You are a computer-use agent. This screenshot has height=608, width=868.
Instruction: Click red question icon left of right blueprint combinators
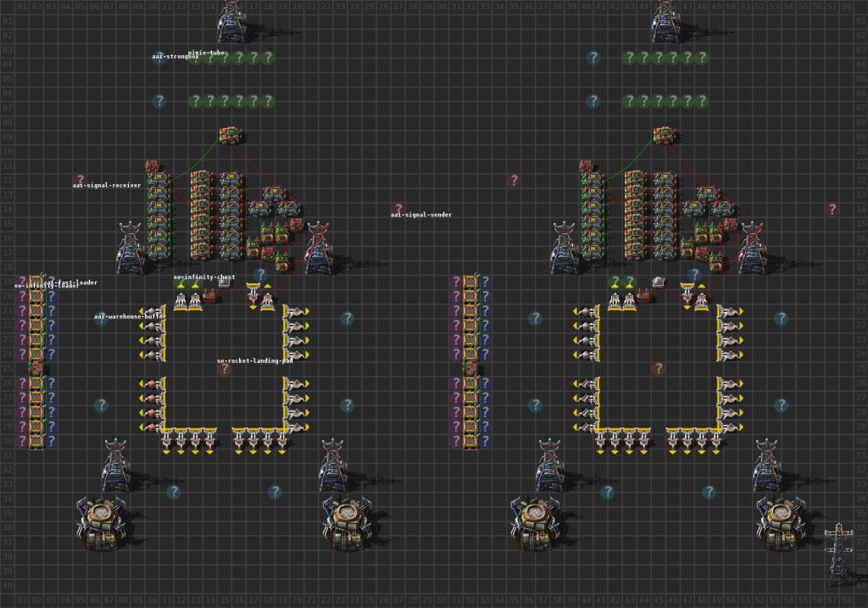tap(514, 180)
